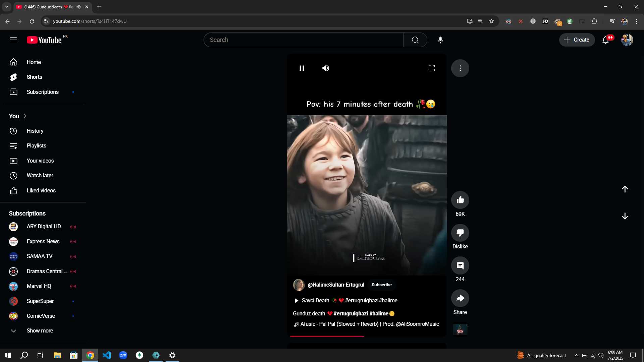The height and width of the screenshot is (362, 644).
Task: Click the URL address bar
Action: click(255, 21)
